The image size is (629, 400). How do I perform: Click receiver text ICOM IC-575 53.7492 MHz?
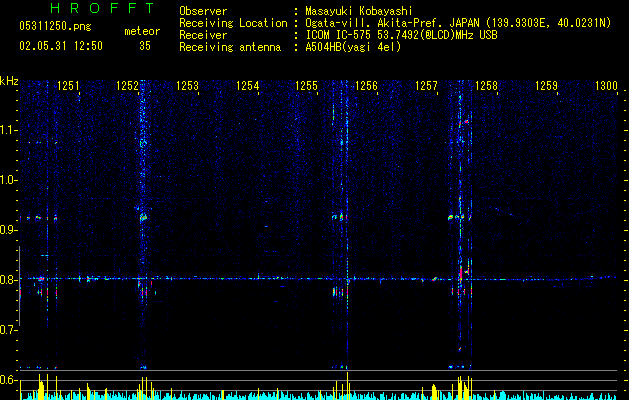coord(401,35)
